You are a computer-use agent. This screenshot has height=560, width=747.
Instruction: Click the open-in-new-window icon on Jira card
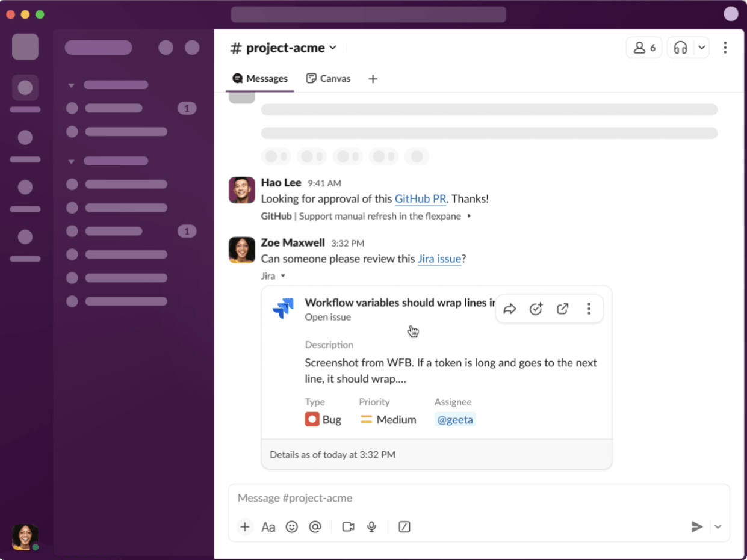click(x=562, y=309)
